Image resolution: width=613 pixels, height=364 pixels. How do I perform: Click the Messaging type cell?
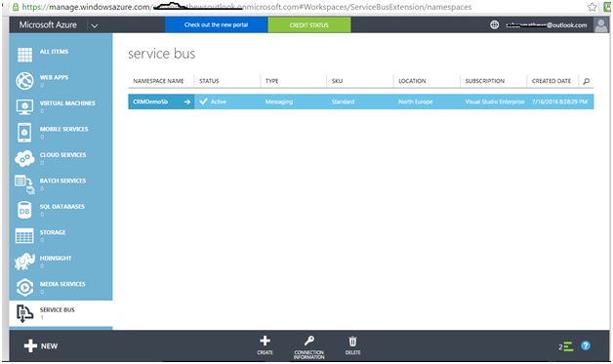279,101
